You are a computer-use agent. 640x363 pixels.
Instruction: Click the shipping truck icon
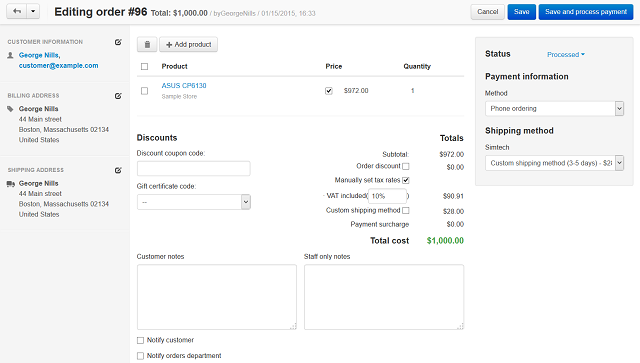tap(11, 184)
